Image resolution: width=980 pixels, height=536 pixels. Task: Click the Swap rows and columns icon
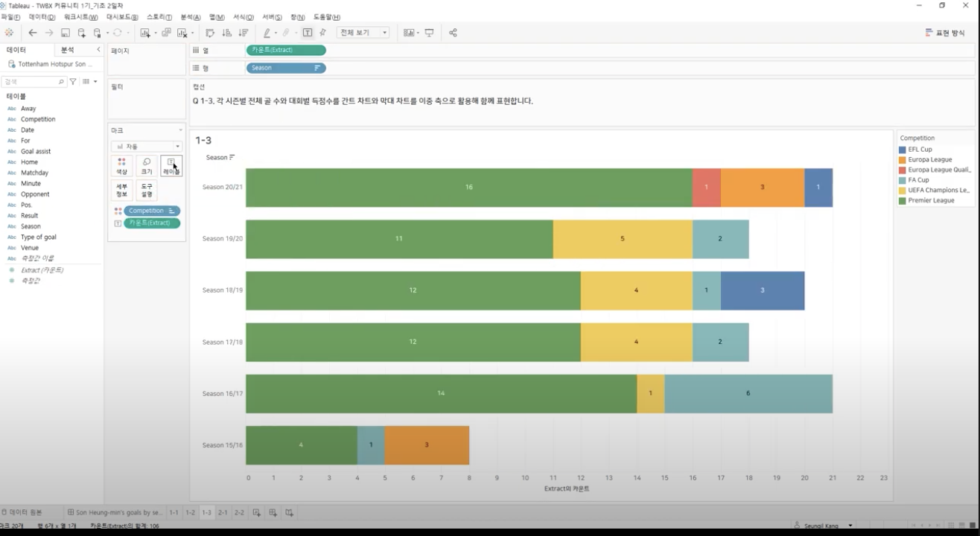[210, 33]
